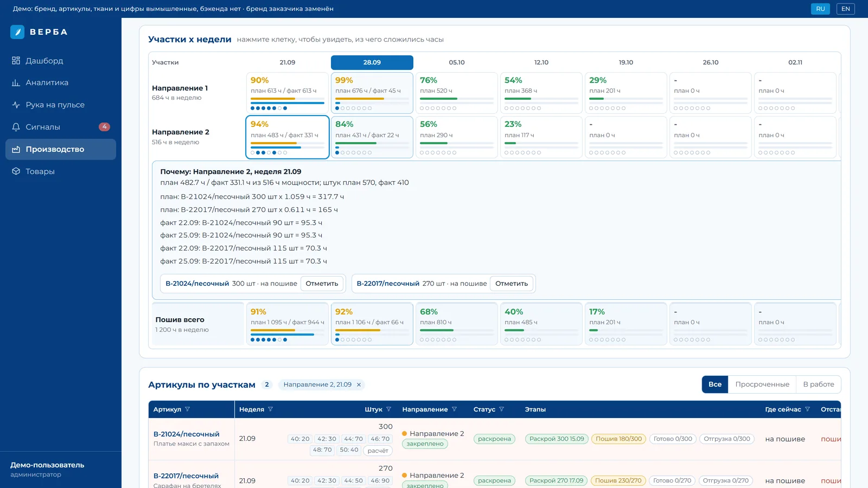Open Аналитика via its chart icon
The width and height of the screenshot is (868, 488).
coord(16,83)
